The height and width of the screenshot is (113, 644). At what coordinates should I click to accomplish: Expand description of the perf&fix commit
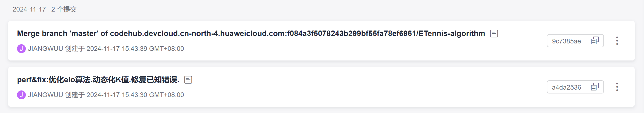pos(188,80)
